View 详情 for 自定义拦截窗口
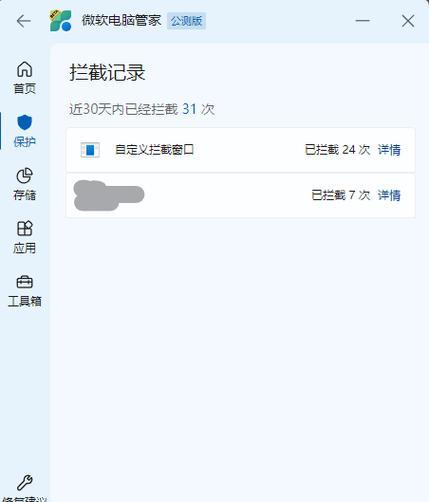 coord(389,150)
